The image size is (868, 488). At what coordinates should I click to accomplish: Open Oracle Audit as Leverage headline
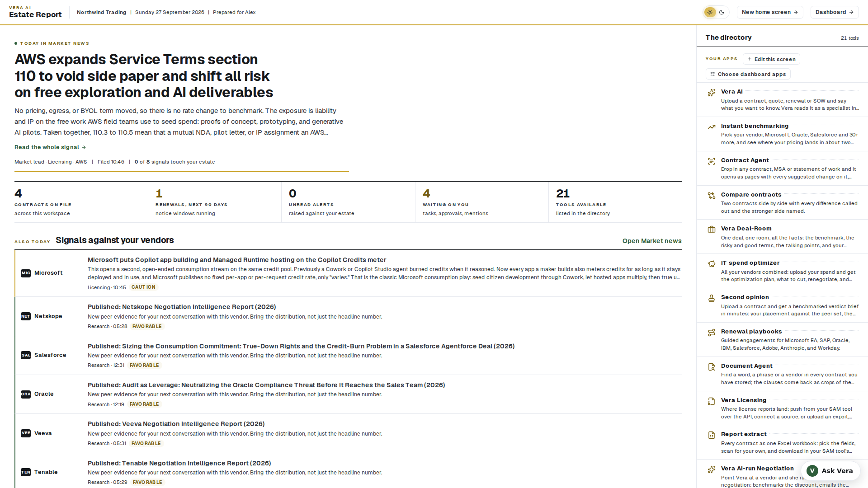[x=266, y=385]
